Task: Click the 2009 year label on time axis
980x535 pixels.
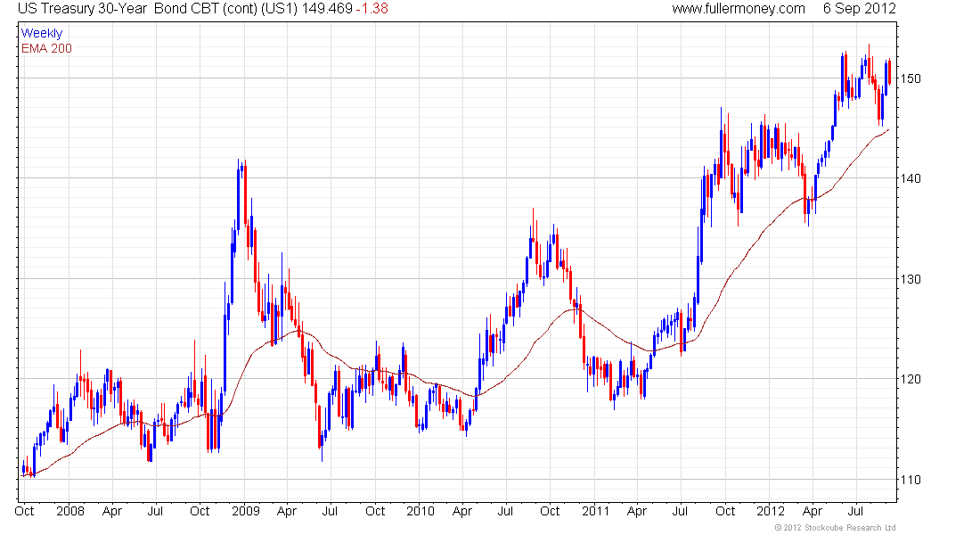Action: pos(246,511)
